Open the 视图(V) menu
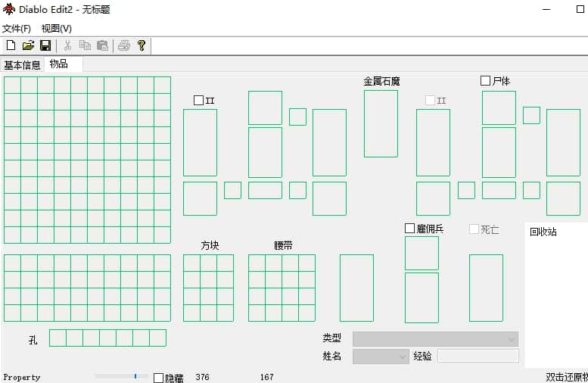The width and height of the screenshot is (588, 383). 56,29
